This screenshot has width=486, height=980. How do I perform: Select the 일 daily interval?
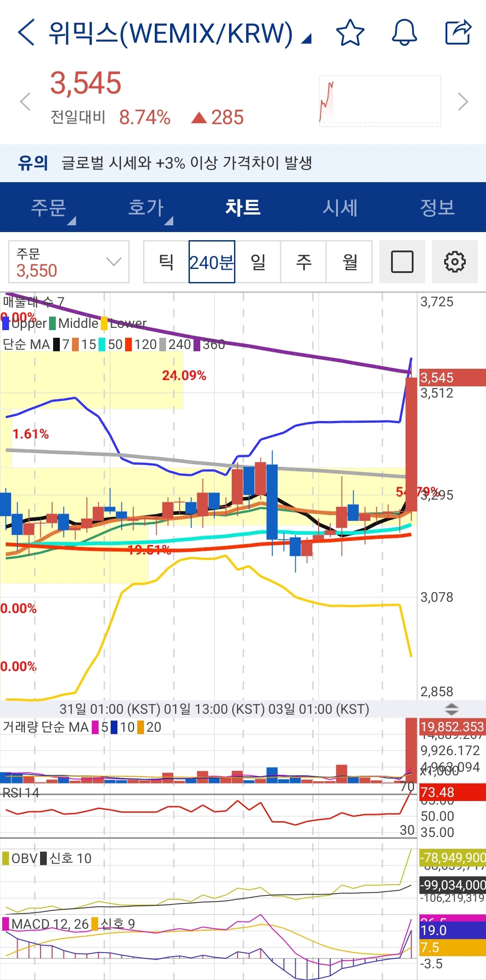[x=258, y=262]
